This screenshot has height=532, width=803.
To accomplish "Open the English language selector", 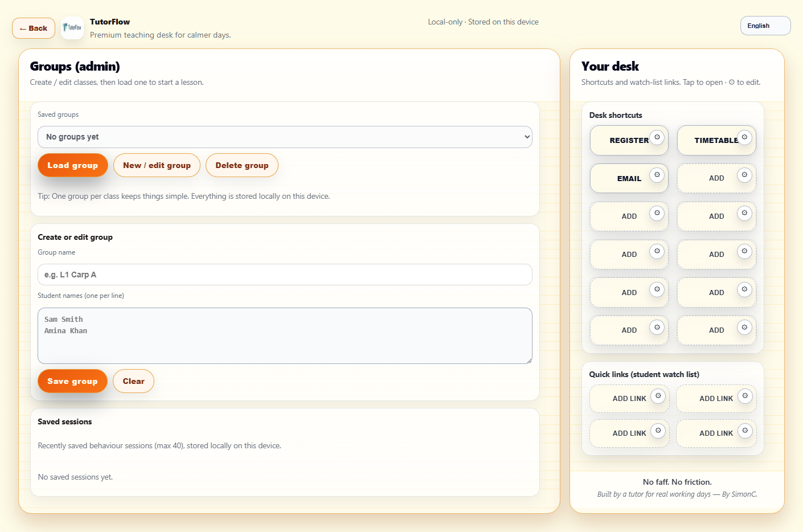I will pos(765,25).
